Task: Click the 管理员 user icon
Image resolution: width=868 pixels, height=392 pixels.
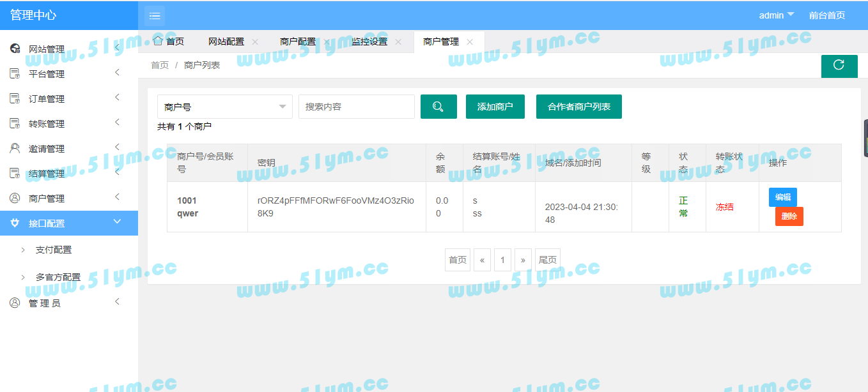Action: 15,303
